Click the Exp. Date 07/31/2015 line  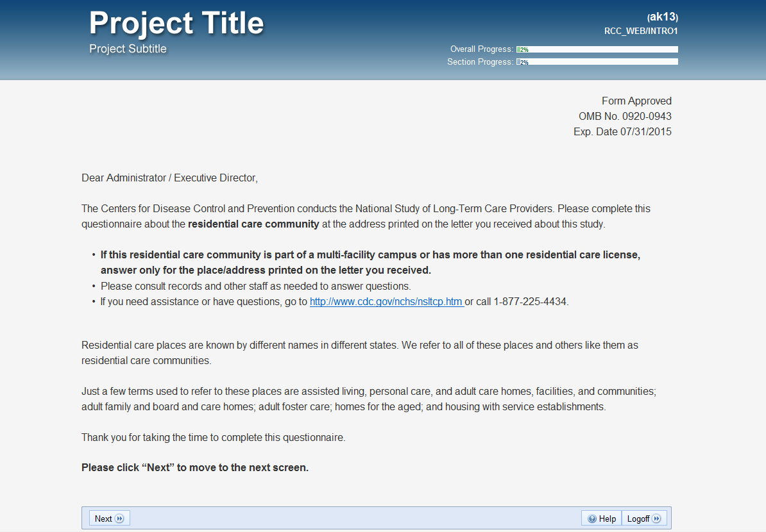click(622, 131)
